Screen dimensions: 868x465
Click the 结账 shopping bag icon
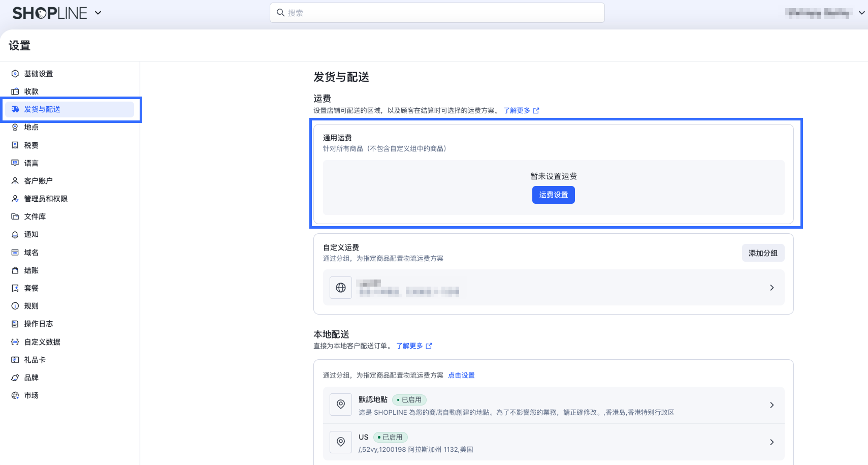coord(15,270)
